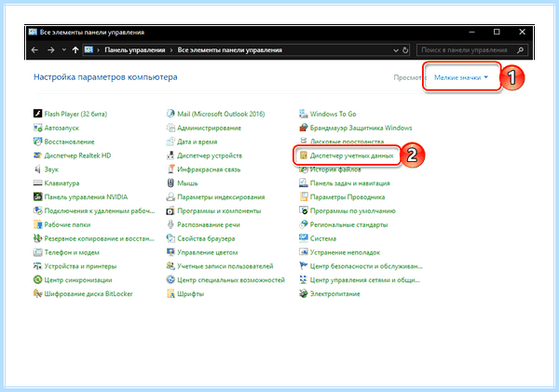Click Все элементы панели управления breadcrumb
Viewport: 559px width, 392px height.
pos(229,50)
